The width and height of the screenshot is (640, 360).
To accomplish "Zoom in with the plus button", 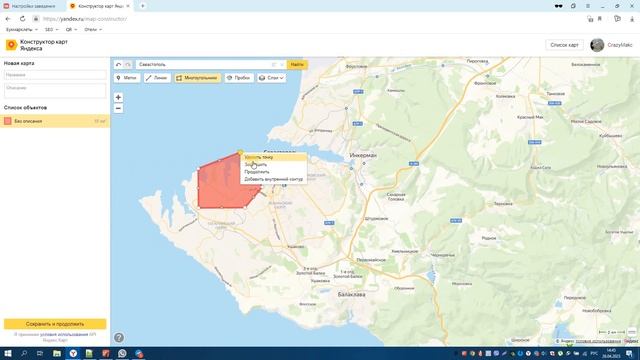I will click(x=118, y=97).
